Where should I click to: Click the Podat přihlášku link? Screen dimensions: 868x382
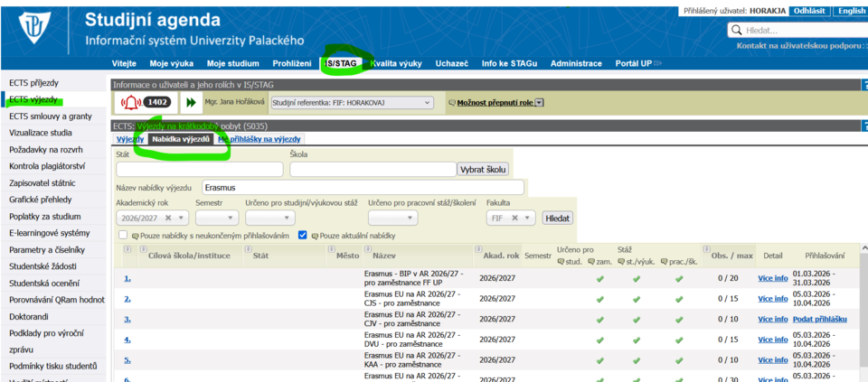819,319
